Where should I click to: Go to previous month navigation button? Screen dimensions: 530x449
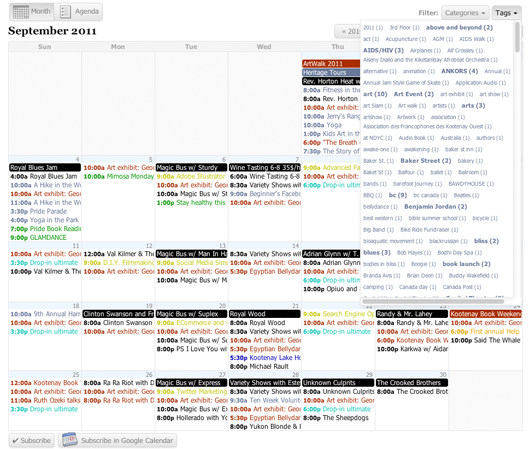[348, 31]
